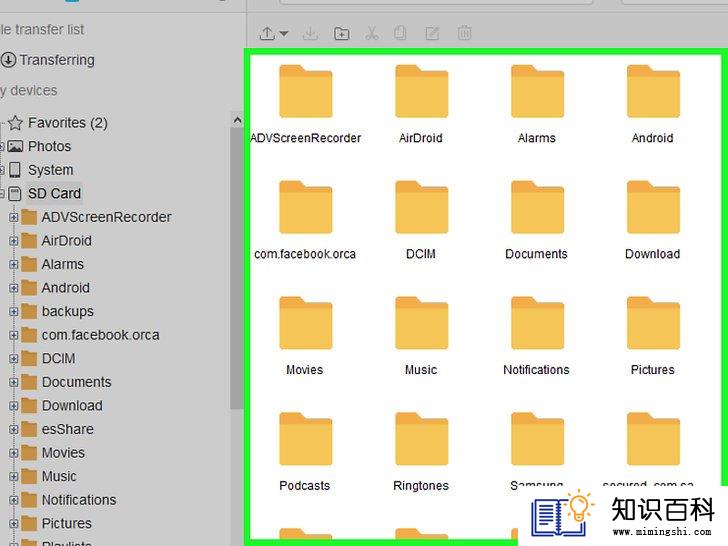Screen dimensions: 728x546
Task: Select Favorites (2) in the device tree
Action: click(x=58, y=123)
